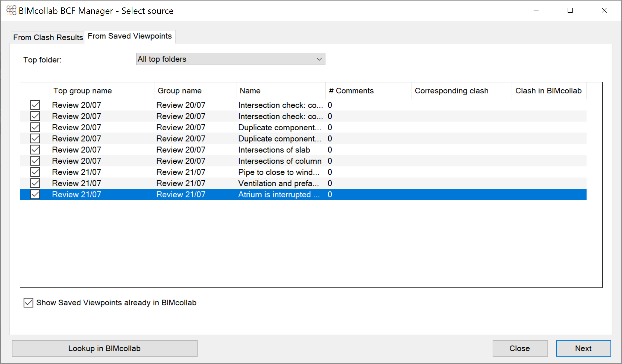Viewport: 622px width, 364px height.
Task: Uncheck the Atrium is interrupted row checkbox
Action: tap(35, 194)
